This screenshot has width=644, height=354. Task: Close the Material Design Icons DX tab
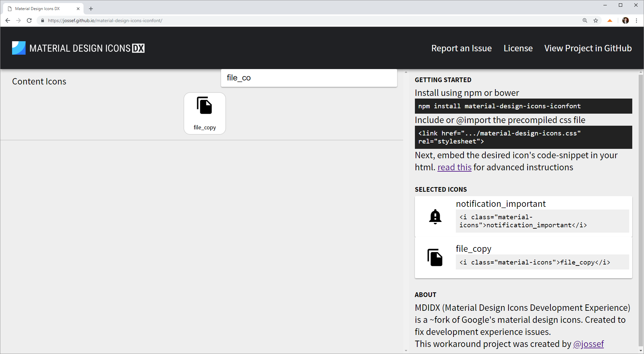tap(78, 9)
